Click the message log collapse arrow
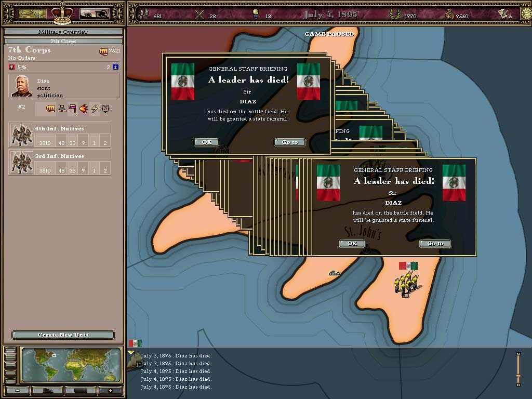Screen dimensions: 532x399 click(130, 353)
